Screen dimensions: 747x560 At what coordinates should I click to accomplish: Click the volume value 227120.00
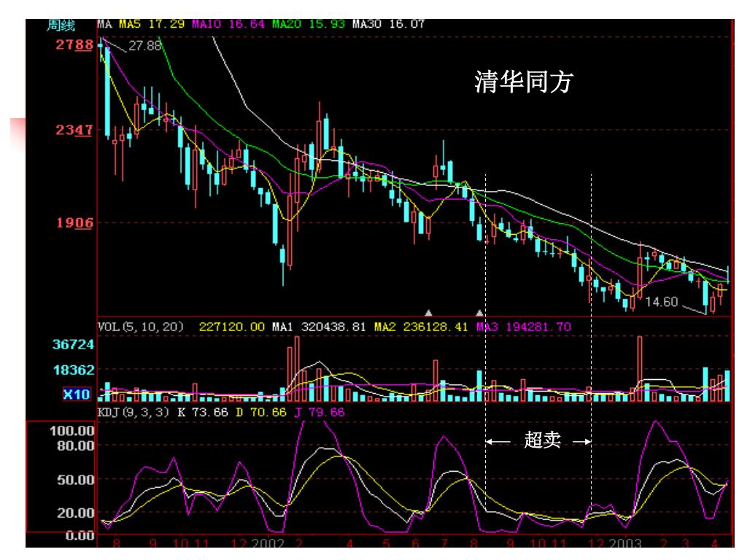point(231,327)
